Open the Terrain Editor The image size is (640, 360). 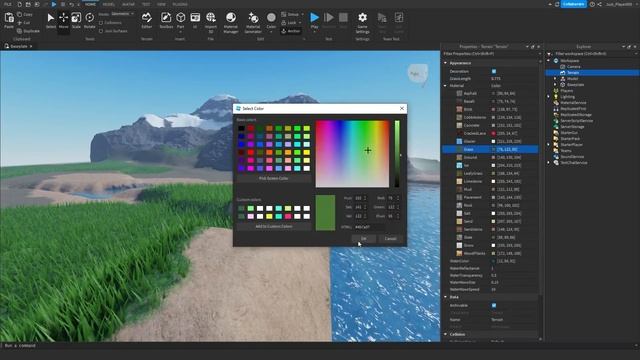(x=147, y=20)
